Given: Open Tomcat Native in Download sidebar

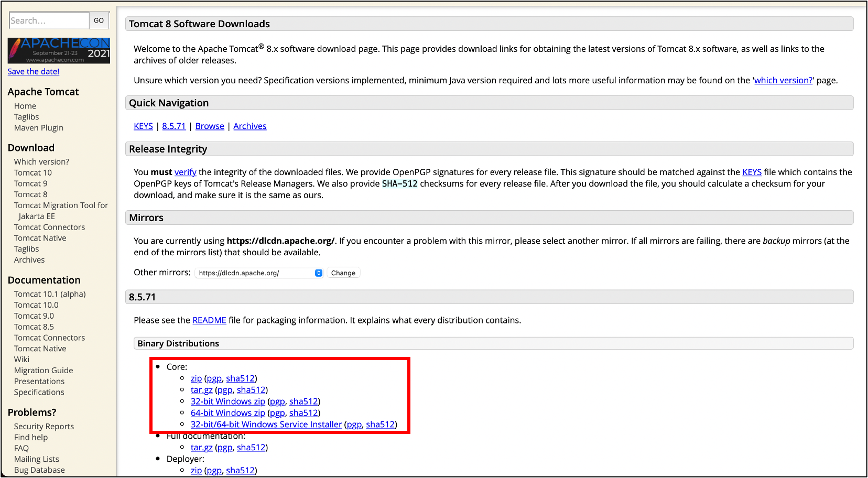Looking at the screenshot, I should [40, 238].
